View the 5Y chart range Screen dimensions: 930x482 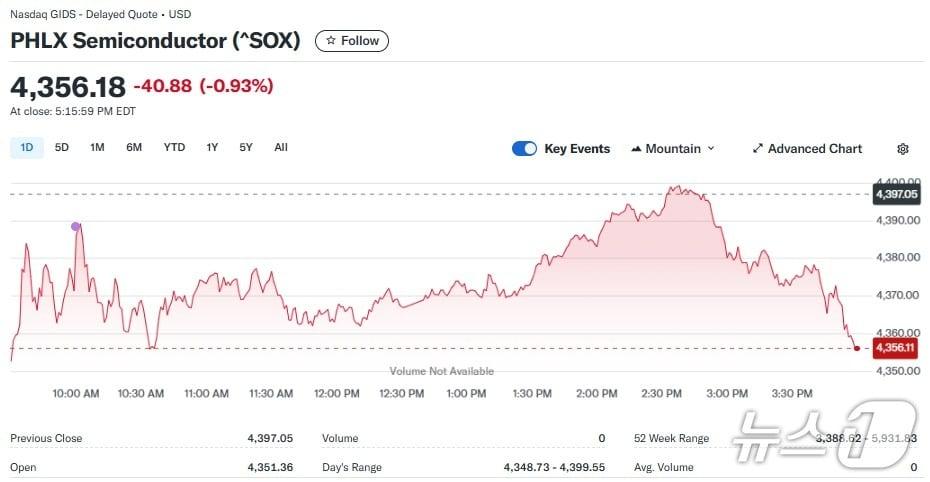[246, 148]
